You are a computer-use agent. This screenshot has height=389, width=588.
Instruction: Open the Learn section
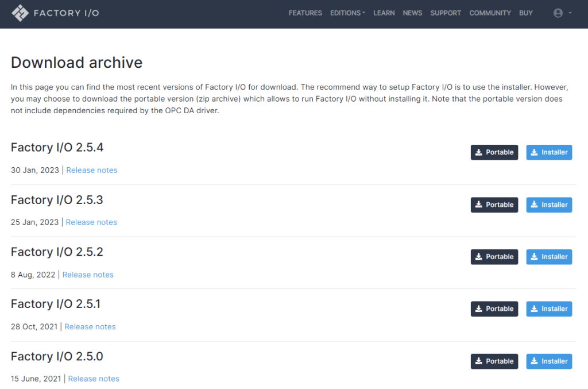[384, 13]
